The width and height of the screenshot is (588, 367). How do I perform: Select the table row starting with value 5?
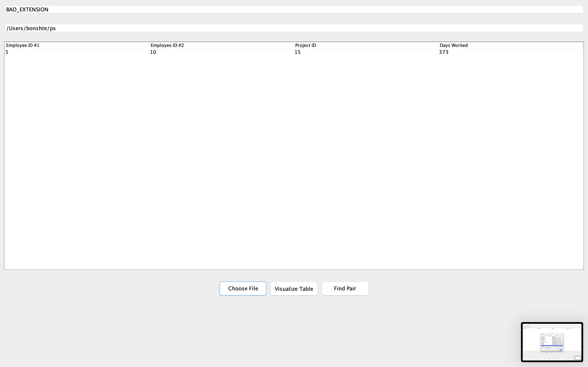coord(73,52)
